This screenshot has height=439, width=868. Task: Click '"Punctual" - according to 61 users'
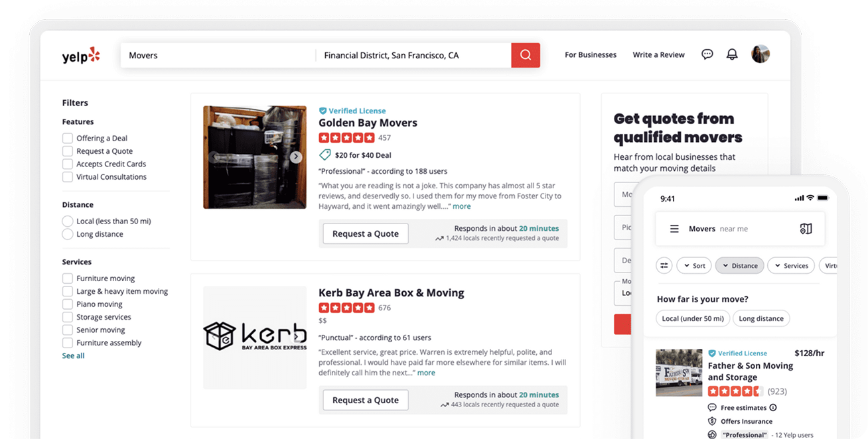pos(375,338)
